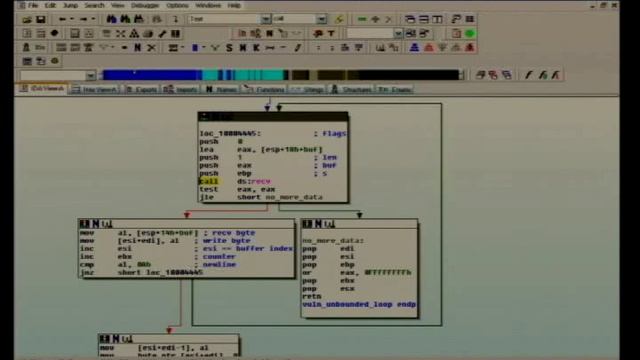The height and width of the screenshot is (360, 640).
Task: Switch to the Imports tab
Action: coord(181,89)
